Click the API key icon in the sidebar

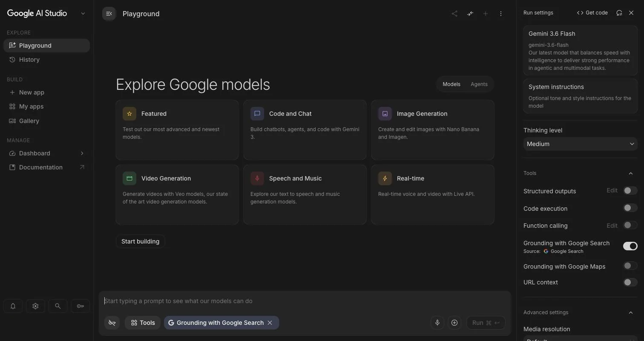coord(80,306)
